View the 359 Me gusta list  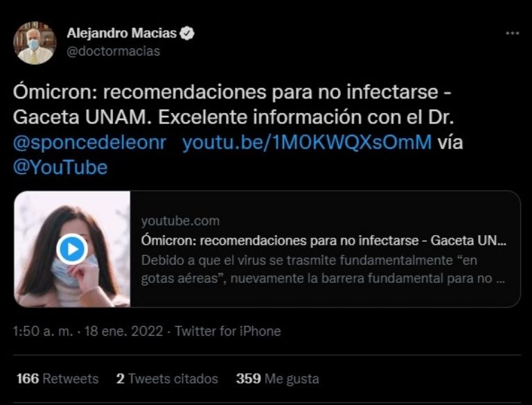[x=278, y=379]
